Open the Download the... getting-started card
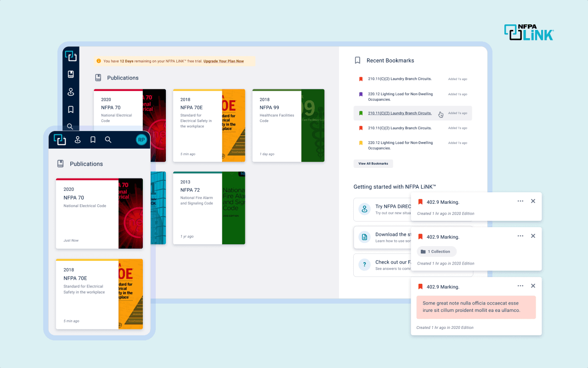 (x=383, y=237)
